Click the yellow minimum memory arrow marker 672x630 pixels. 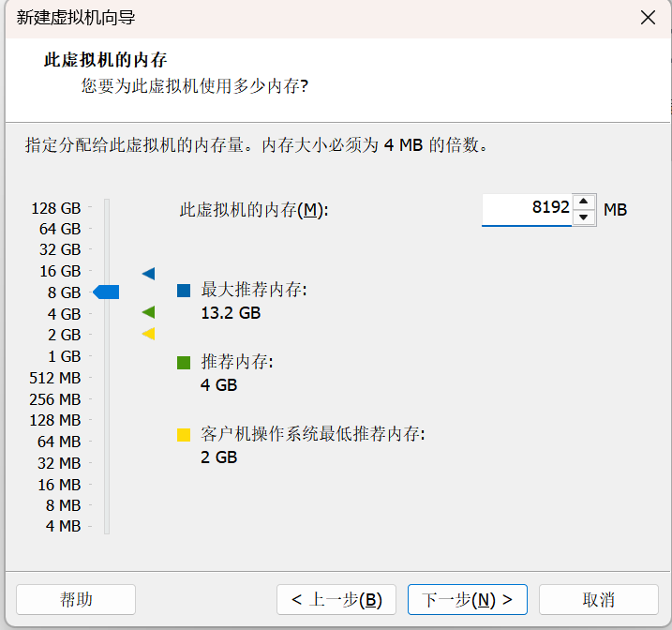(x=148, y=334)
